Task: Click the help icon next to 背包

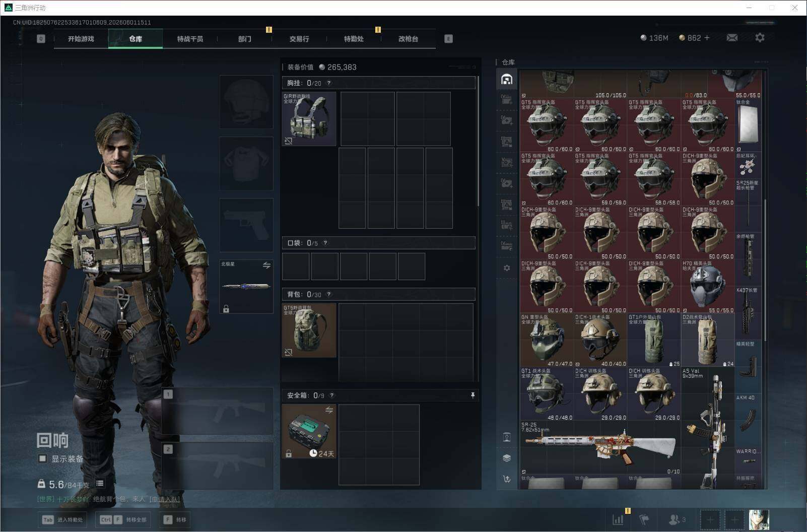Action: (329, 294)
